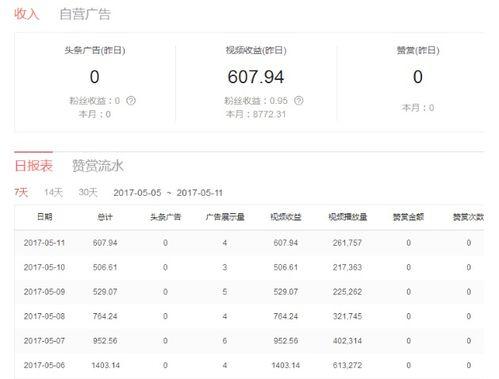Click the 321,745 video plays cell

347,316
